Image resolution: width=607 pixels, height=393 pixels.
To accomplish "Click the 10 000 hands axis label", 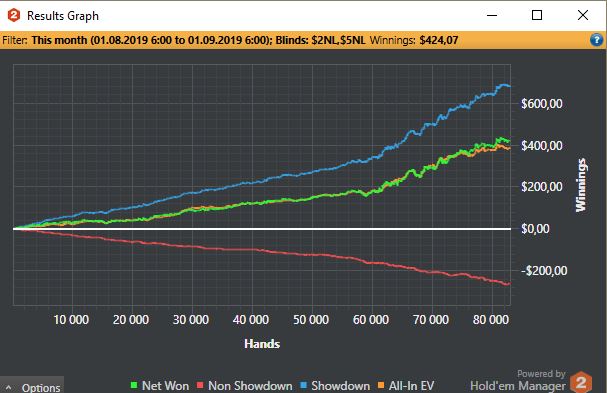I will point(71,320).
